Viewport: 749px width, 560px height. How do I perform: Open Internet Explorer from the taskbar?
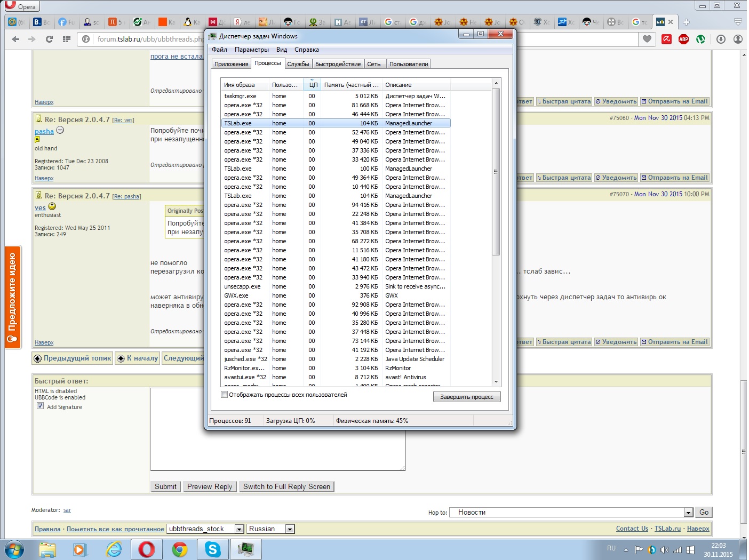click(114, 549)
